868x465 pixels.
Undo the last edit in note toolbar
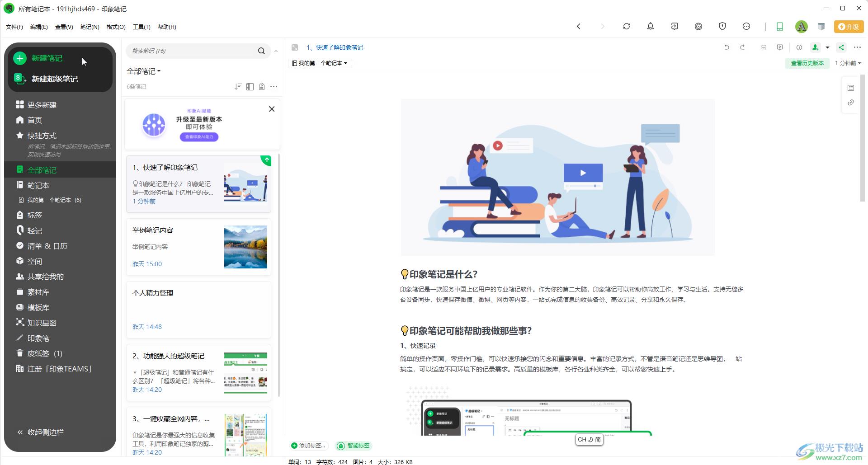tap(726, 47)
